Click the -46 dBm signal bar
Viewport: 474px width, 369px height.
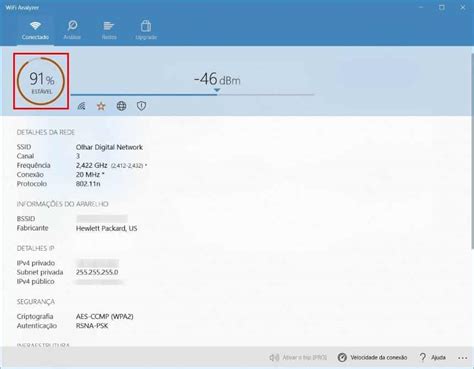192,94
